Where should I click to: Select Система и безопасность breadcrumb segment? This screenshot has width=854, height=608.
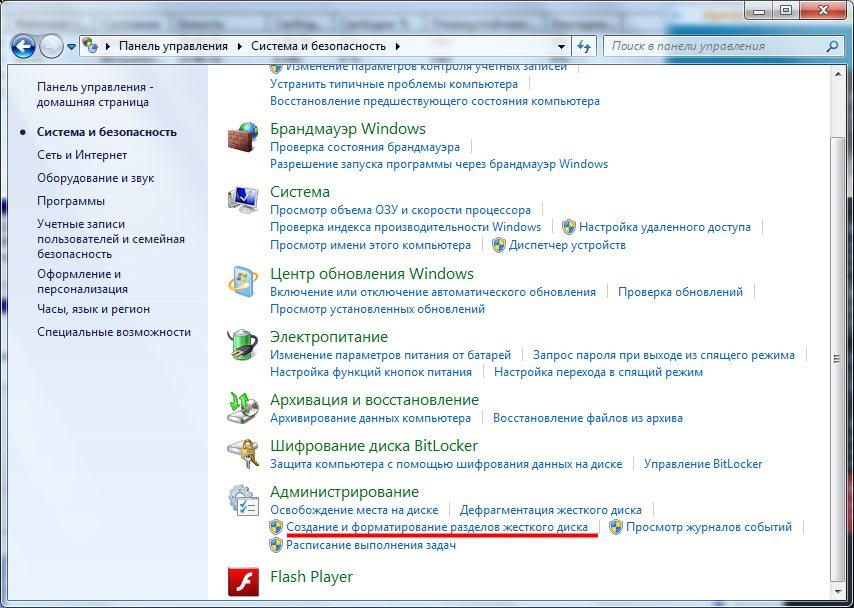click(x=319, y=46)
